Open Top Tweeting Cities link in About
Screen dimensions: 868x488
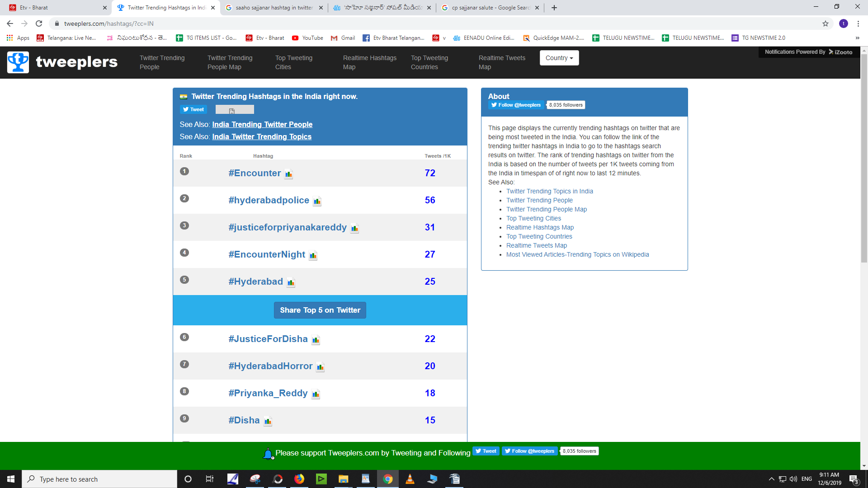[x=533, y=218]
